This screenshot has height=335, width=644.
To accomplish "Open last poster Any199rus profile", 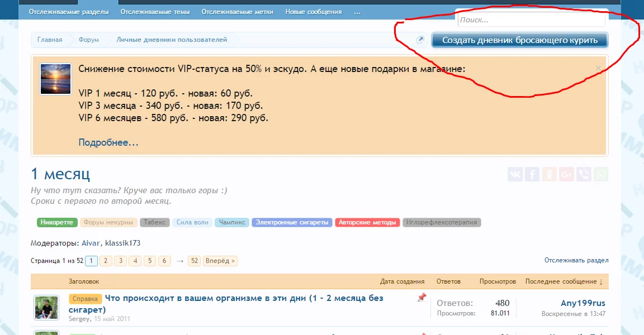I will [x=583, y=303].
